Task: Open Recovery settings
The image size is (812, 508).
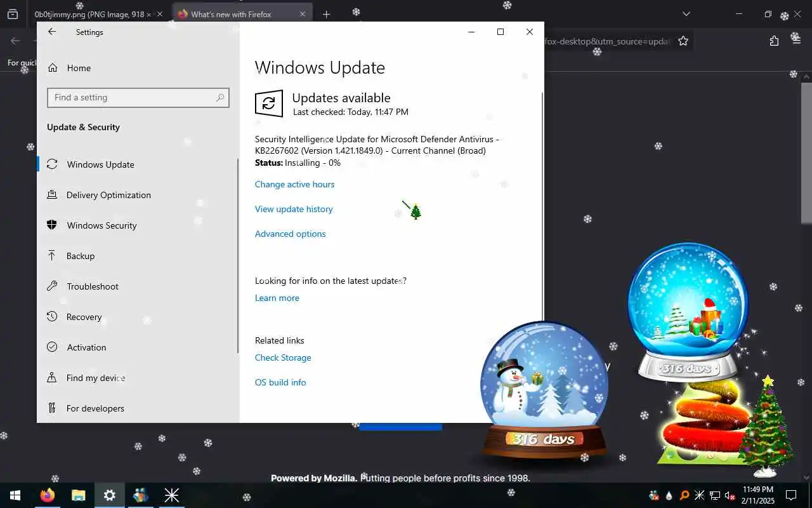Action: pyautogui.click(x=138, y=317)
